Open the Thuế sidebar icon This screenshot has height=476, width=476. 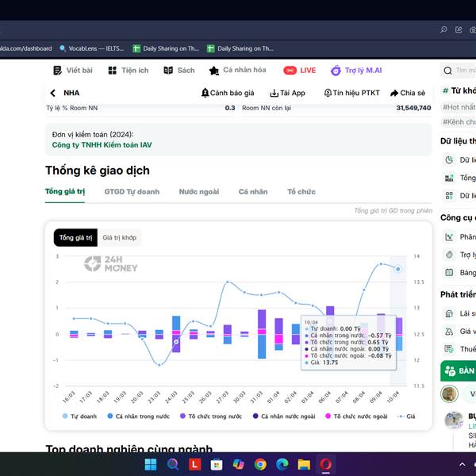tap(449, 349)
